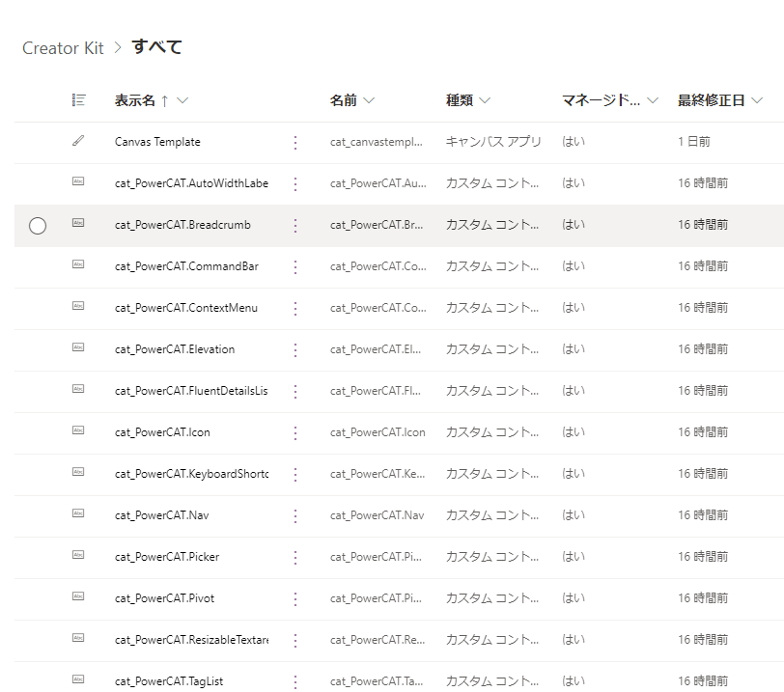This screenshot has height=692, width=784.
Task: Open more options for cat_PowerCAT.ResizableTextarea
Action: pyautogui.click(x=295, y=640)
